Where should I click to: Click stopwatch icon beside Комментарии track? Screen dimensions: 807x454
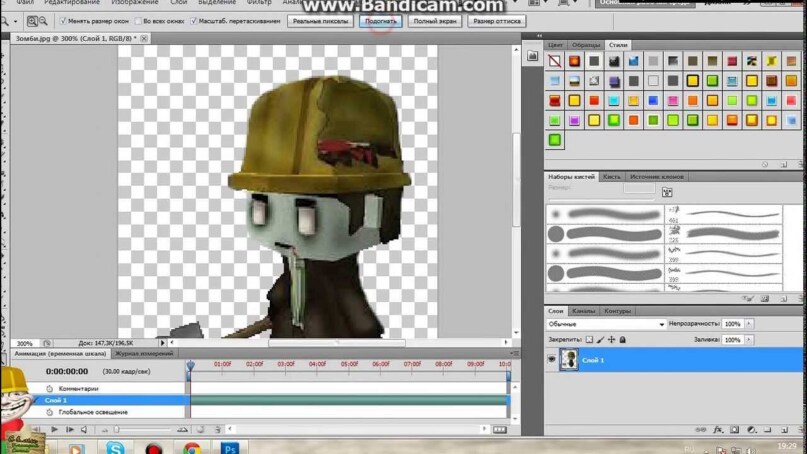(x=49, y=389)
